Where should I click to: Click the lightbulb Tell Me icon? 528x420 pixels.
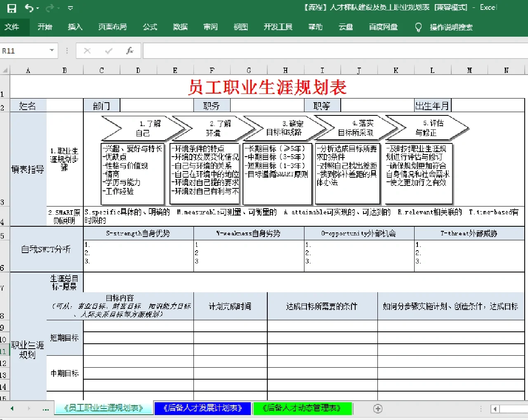pyautogui.click(x=418, y=27)
